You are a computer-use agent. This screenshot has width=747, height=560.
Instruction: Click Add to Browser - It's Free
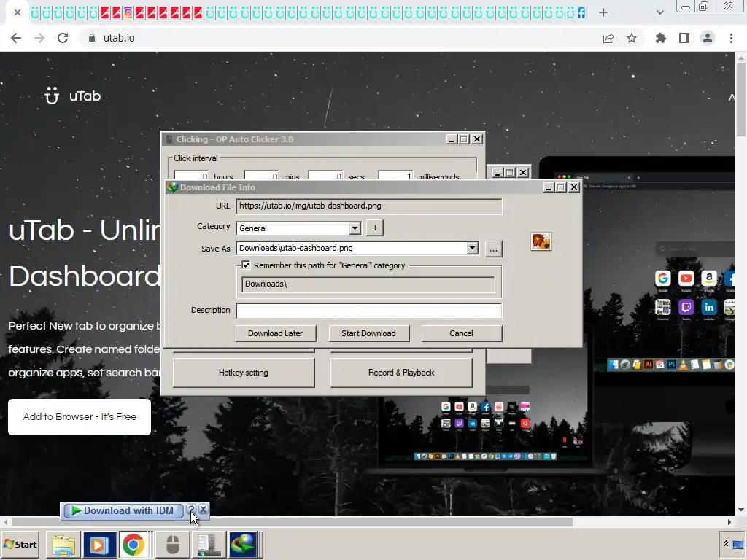[x=80, y=416]
